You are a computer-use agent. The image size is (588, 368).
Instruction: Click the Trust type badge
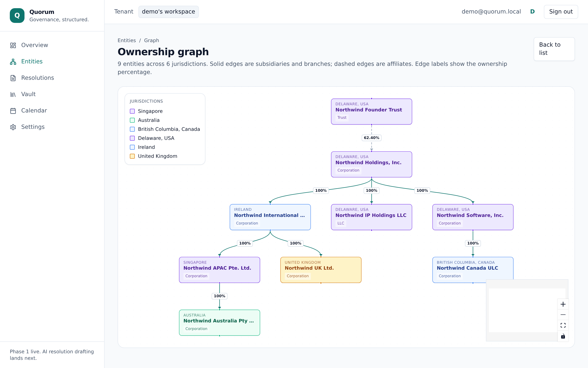(342, 118)
